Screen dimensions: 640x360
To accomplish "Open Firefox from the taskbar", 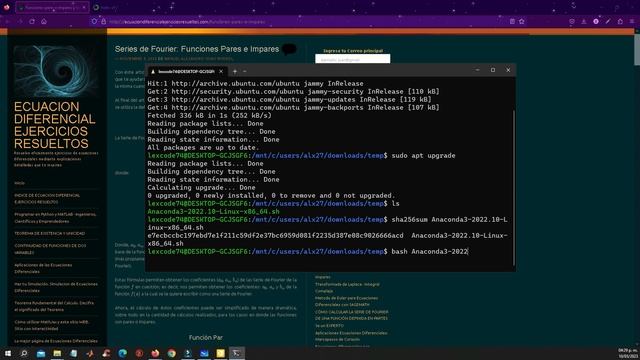I will (155, 353).
